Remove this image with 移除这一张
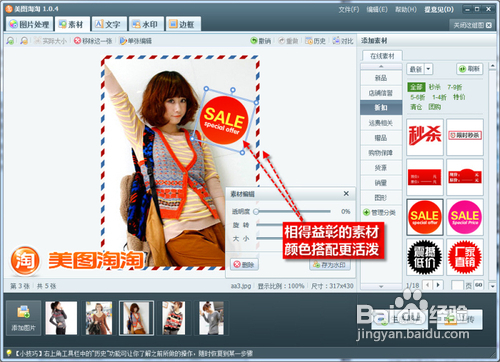This screenshot has height=362, width=500. [x=93, y=41]
